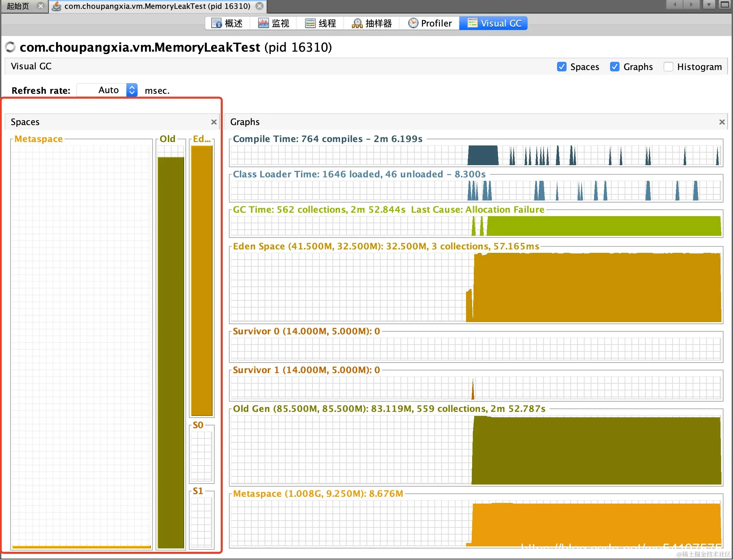Click the Sampler (抽样器) icon
This screenshot has width=733, height=560.
tap(357, 23)
